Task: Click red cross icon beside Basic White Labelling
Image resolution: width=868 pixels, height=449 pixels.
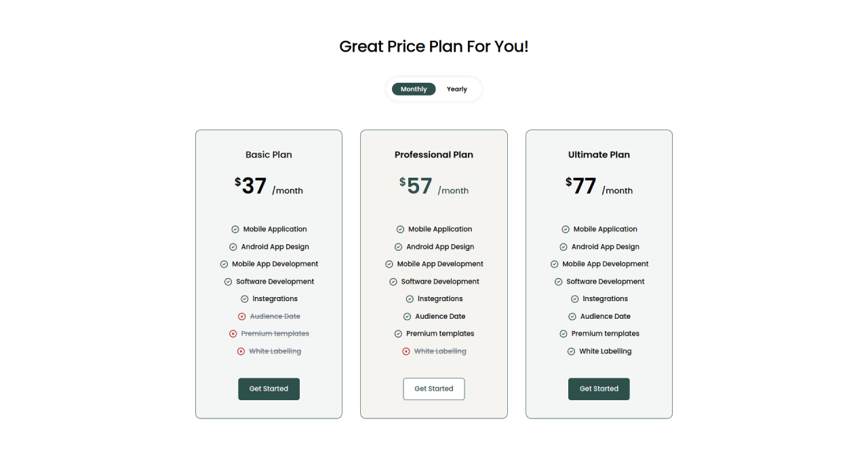Action: coord(241,351)
